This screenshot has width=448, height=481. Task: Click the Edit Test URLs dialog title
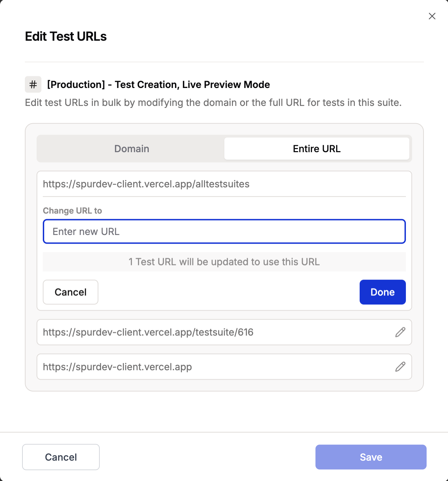point(66,36)
